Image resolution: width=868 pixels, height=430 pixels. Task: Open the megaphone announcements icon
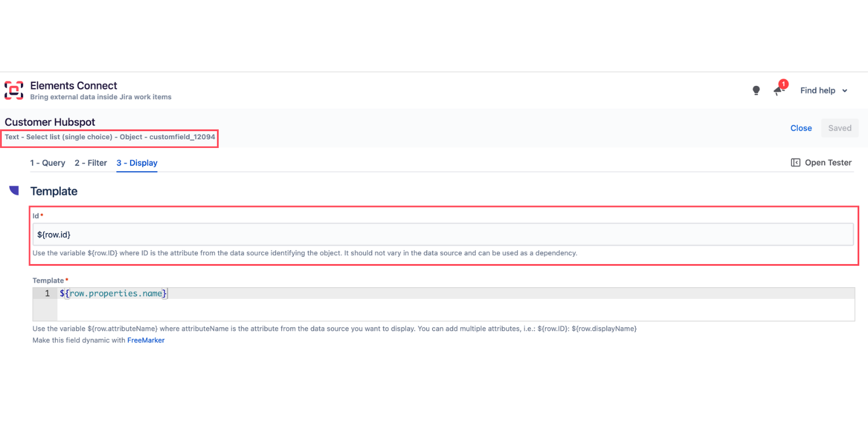[779, 91]
